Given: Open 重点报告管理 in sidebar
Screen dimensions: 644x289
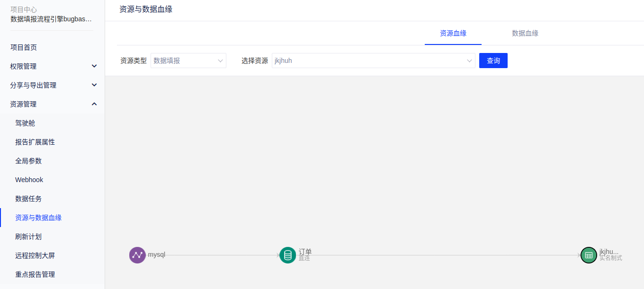Looking at the screenshot, I should (35, 274).
